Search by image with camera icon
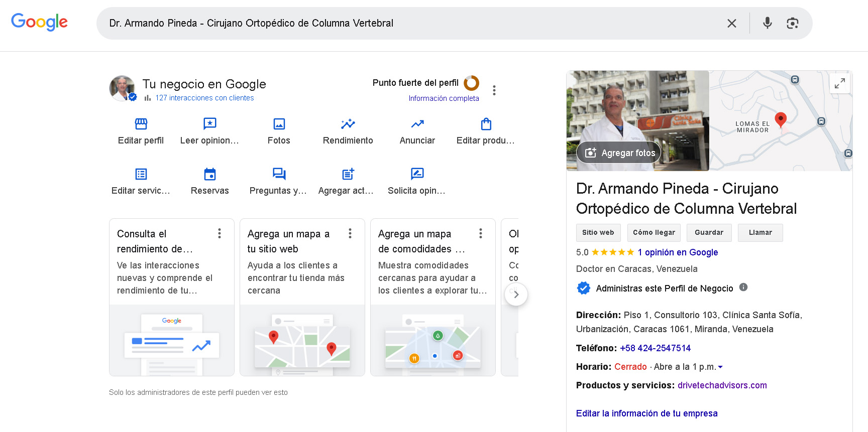Screen dimensions: 868x432 (x=792, y=23)
